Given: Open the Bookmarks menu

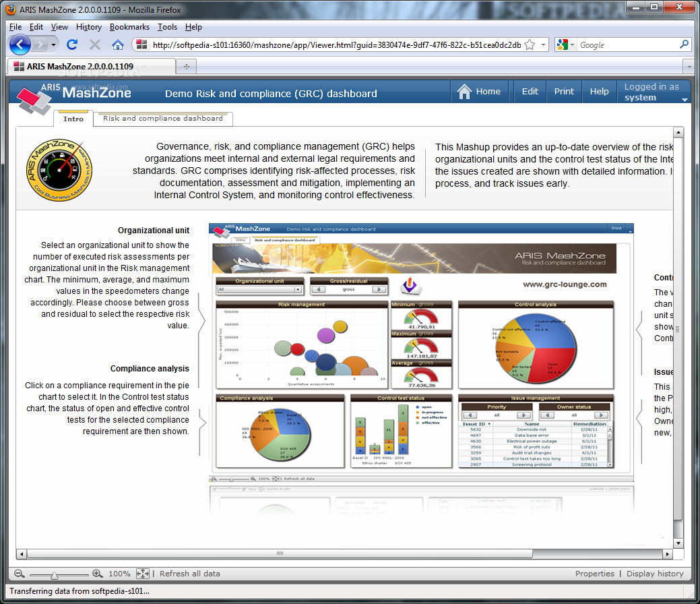Looking at the screenshot, I should coord(129,27).
